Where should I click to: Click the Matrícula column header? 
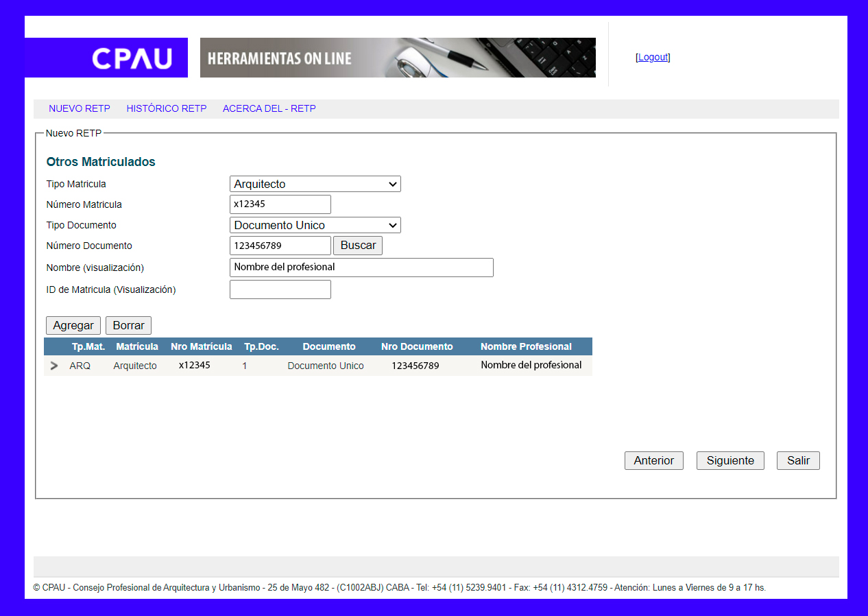click(137, 346)
